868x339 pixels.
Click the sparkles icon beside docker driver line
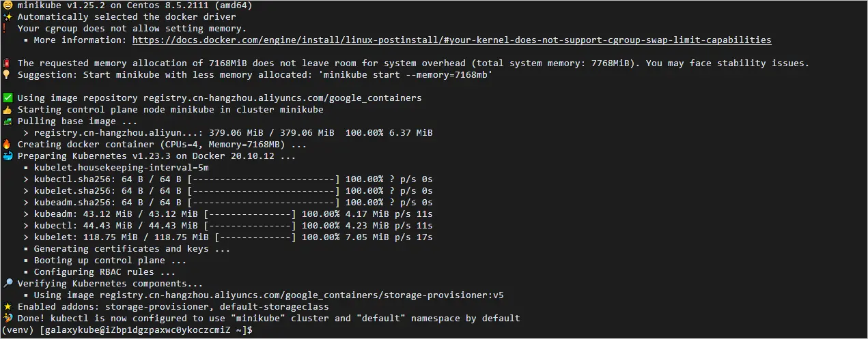pyautogui.click(x=7, y=16)
